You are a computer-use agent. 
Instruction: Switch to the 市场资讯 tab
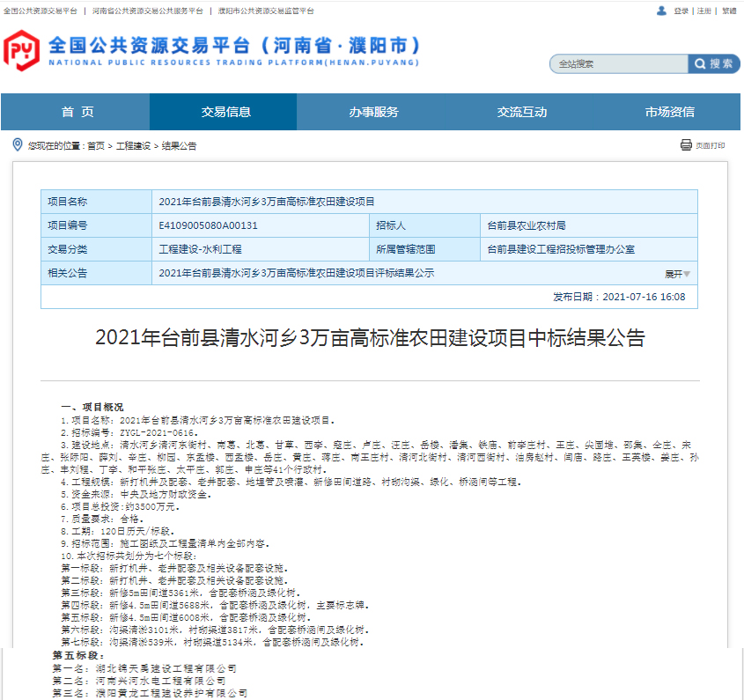669,112
